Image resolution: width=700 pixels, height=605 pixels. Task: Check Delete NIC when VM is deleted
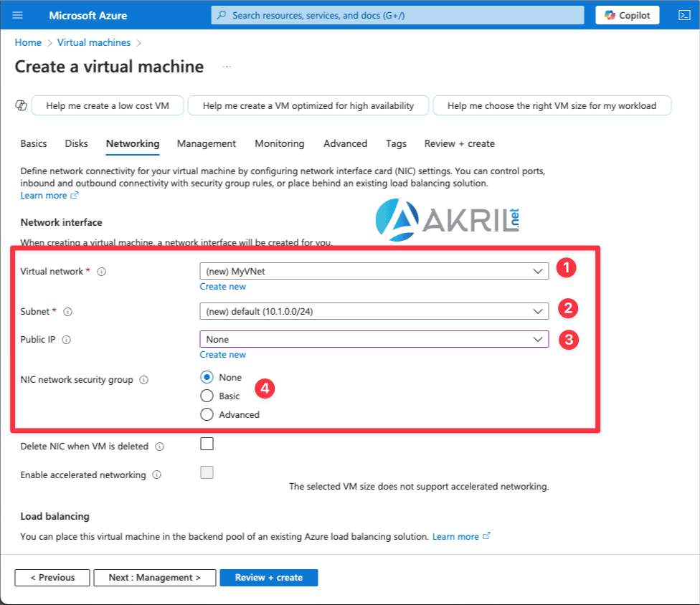tap(207, 444)
